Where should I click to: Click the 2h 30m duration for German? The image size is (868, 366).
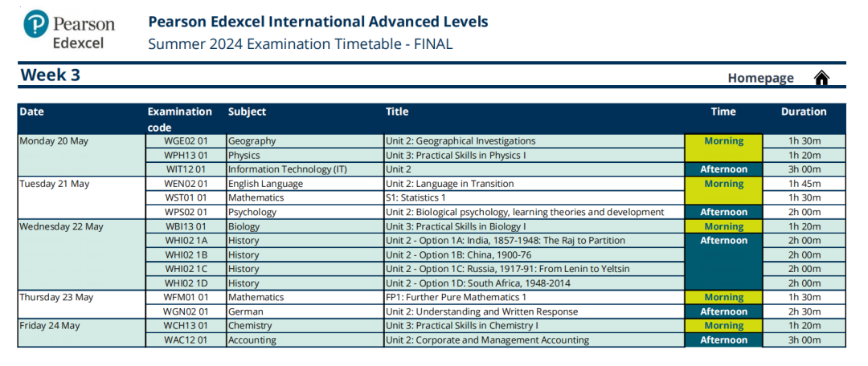[x=805, y=311]
